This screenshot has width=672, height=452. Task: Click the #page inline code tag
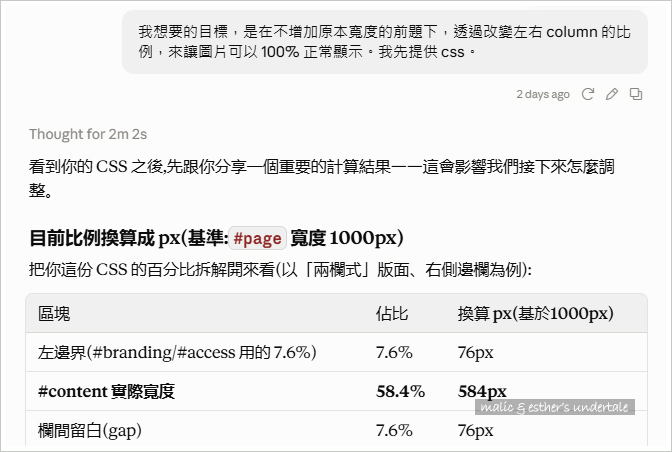(257, 238)
